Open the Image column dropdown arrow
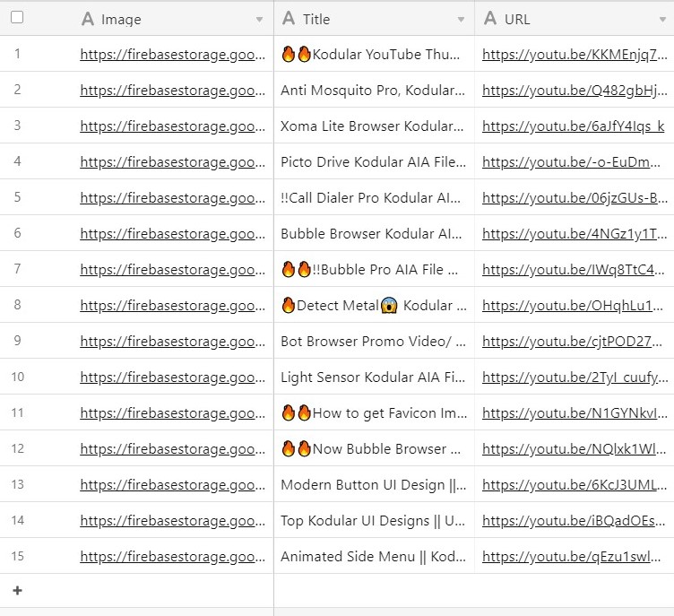674x616 pixels. tap(259, 20)
